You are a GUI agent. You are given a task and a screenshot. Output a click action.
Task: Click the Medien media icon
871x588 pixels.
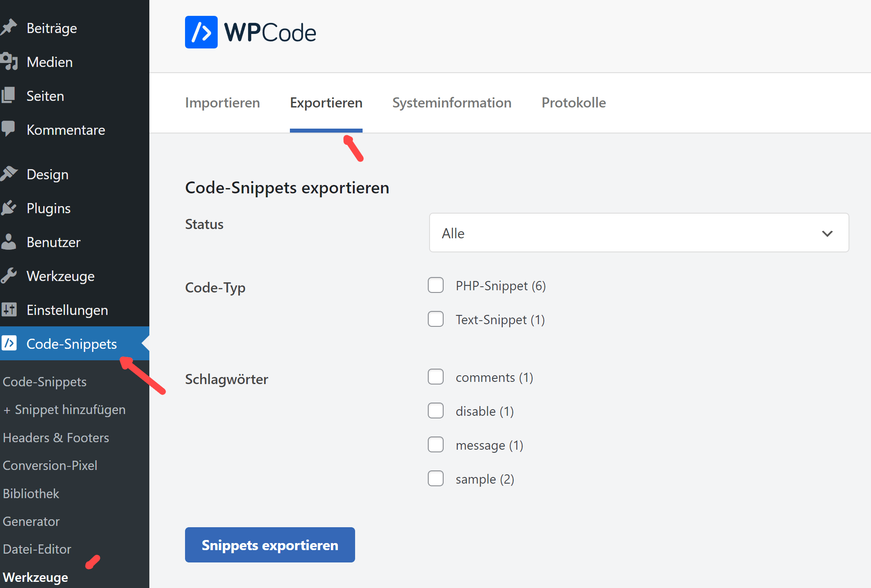point(9,62)
